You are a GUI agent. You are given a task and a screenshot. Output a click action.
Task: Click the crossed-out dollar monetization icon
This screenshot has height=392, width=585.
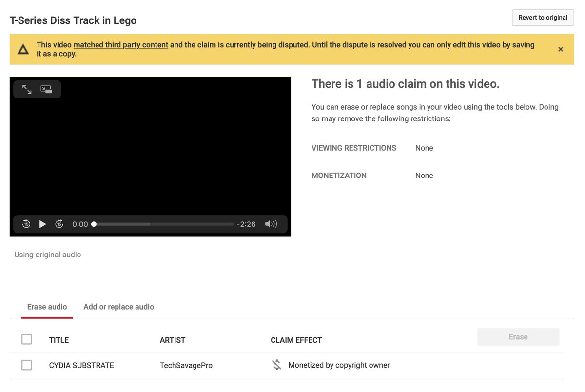pos(276,365)
